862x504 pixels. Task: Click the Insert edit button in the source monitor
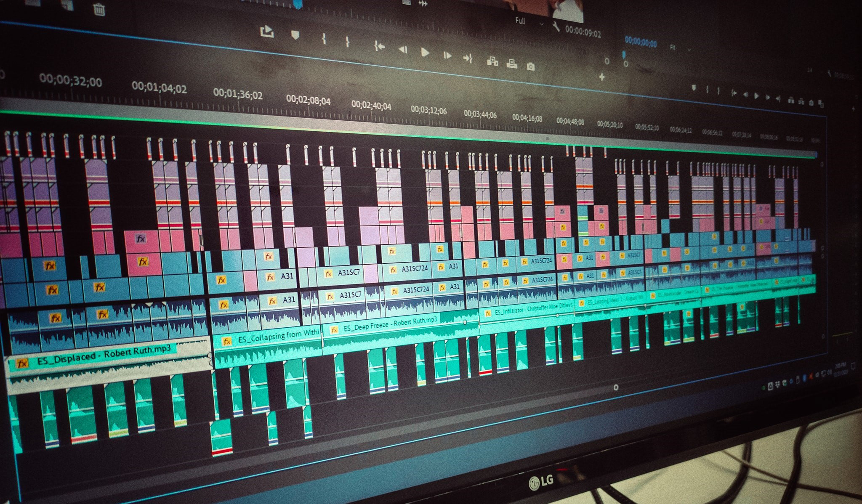[492, 61]
